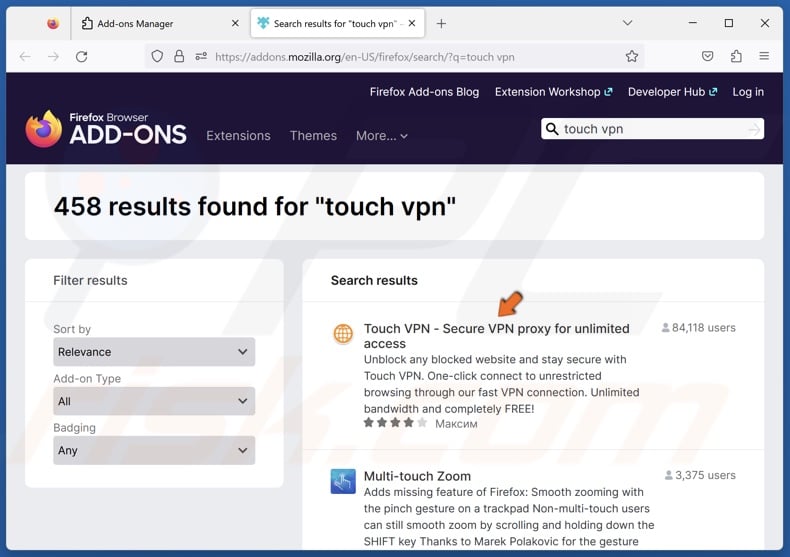The height and width of the screenshot is (557, 790).
Task: Open the Developer Hub link
Action: pos(672,92)
